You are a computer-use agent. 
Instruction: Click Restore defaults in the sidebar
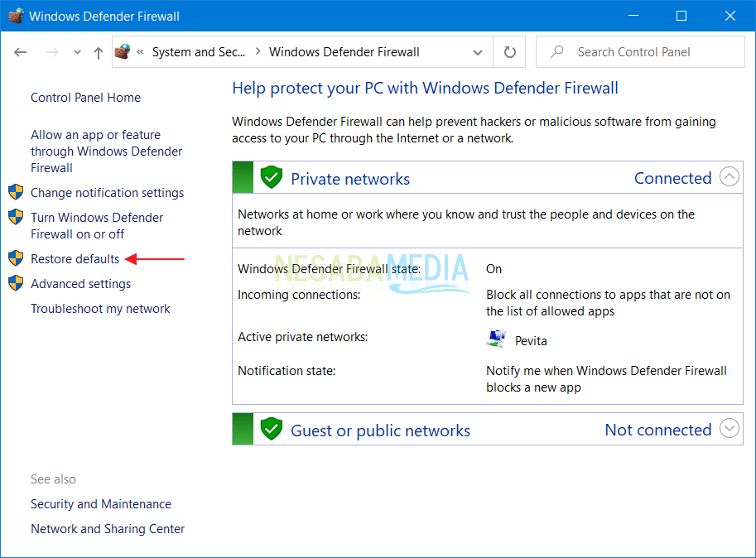pyautogui.click(x=75, y=258)
